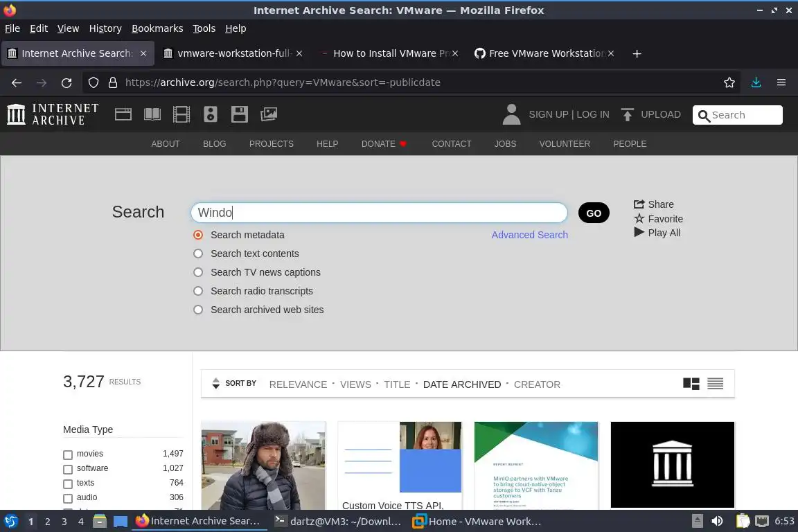The height and width of the screenshot is (532, 798).
Task: Click the user avatar icon
Action: click(x=511, y=114)
